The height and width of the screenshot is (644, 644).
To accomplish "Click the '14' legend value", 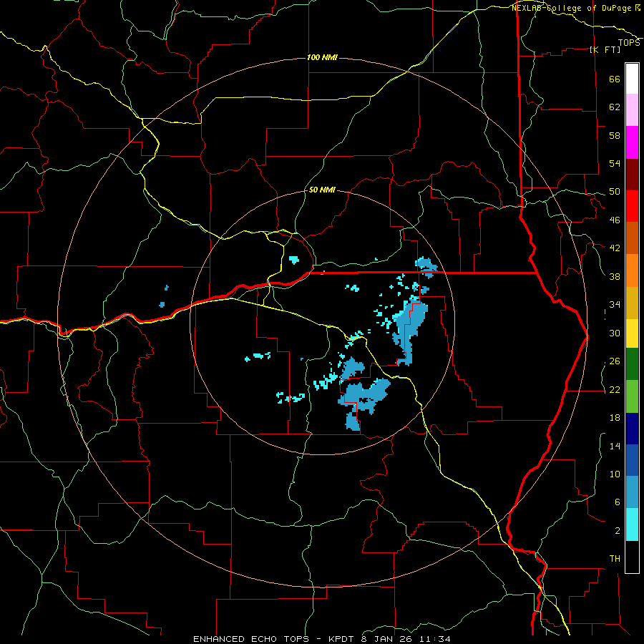I will (615, 446).
